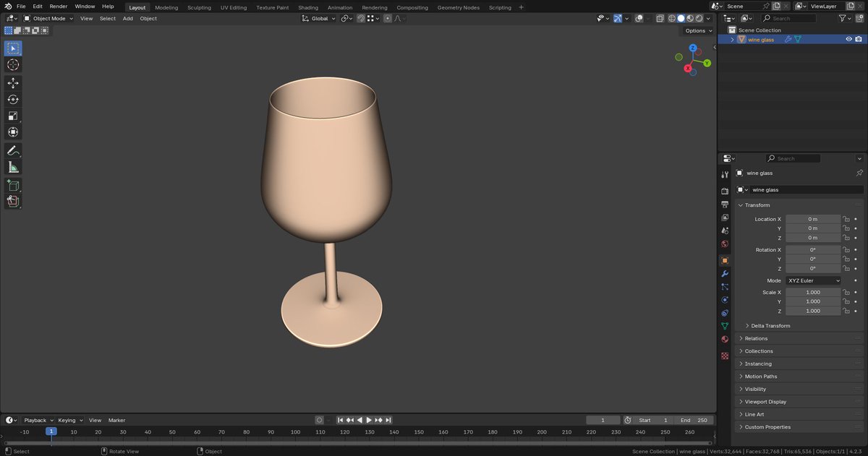Viewport: 868px width, 456px height.
Task: Click current frame marker at 1
Action: pos(51,431)
